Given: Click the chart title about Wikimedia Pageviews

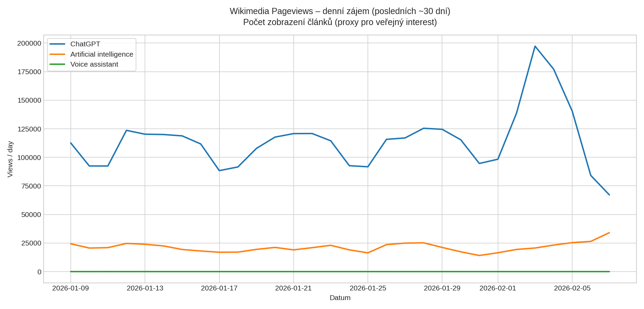Looking at the screenshot, I should 340,10.
